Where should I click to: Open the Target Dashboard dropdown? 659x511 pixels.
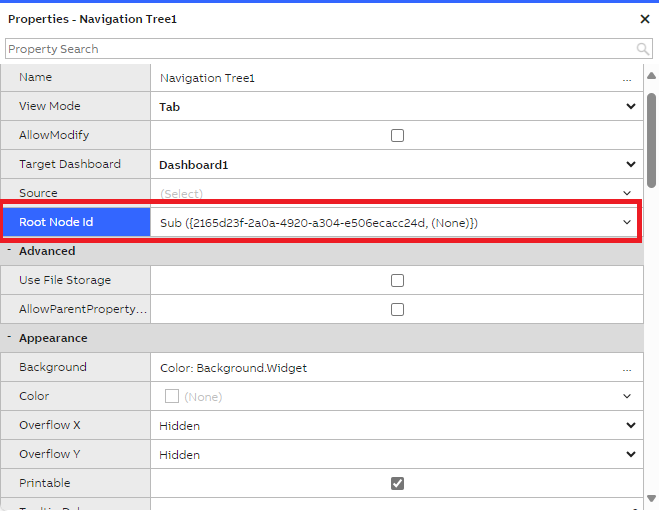(630, 164)
